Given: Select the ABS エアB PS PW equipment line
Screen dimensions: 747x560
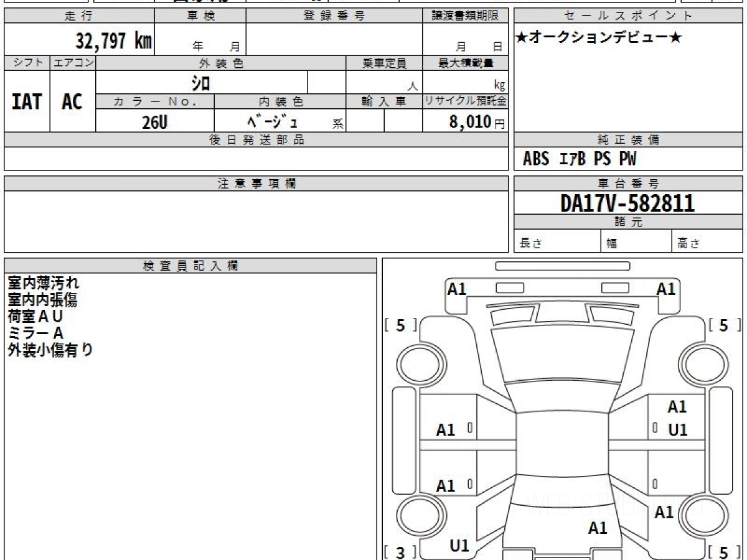Looking at the screenshot, I should click(x=580, y=159).
